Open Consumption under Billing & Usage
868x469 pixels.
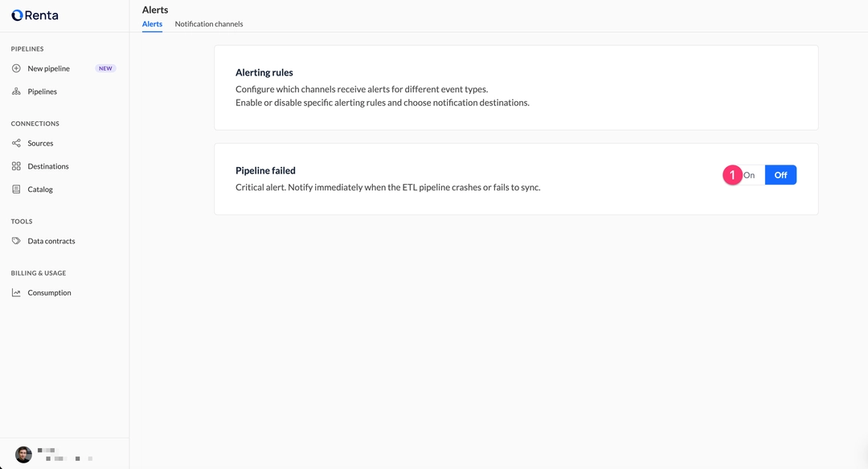[x=49, y=292]
